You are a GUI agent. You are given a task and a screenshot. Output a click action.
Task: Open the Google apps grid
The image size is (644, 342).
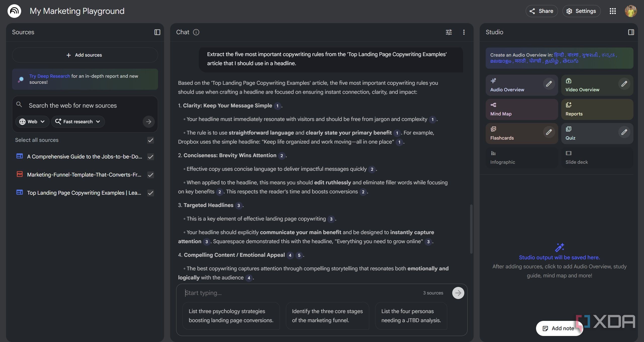tap(613, 11)
